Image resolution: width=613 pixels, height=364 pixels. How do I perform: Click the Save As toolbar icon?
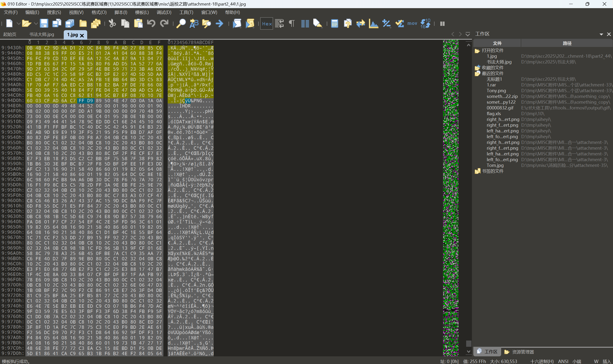[57, 23]
